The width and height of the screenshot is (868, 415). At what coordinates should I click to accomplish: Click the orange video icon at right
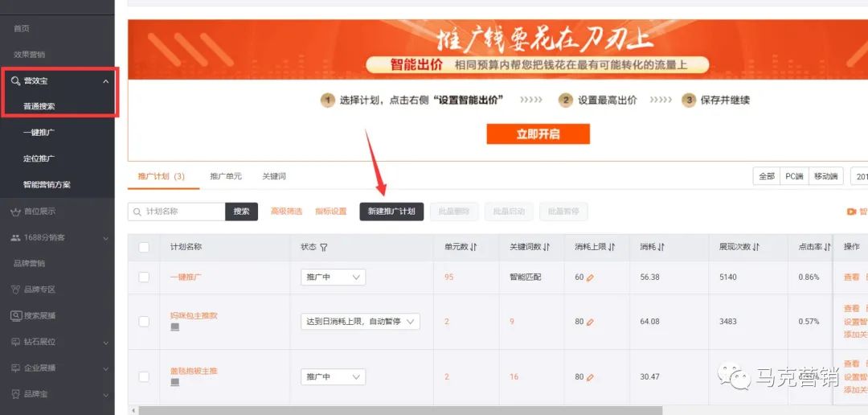(851, 212)
